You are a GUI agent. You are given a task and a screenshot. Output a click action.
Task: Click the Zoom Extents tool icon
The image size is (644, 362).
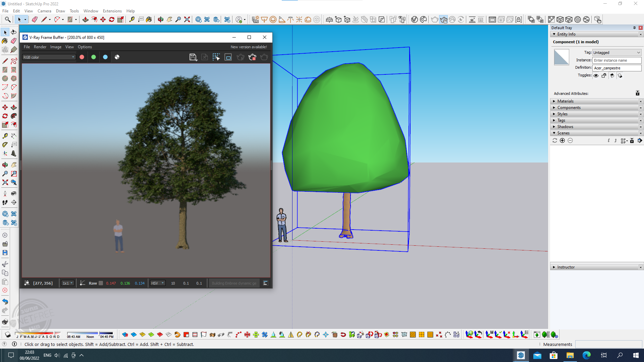tap(5, 182)
